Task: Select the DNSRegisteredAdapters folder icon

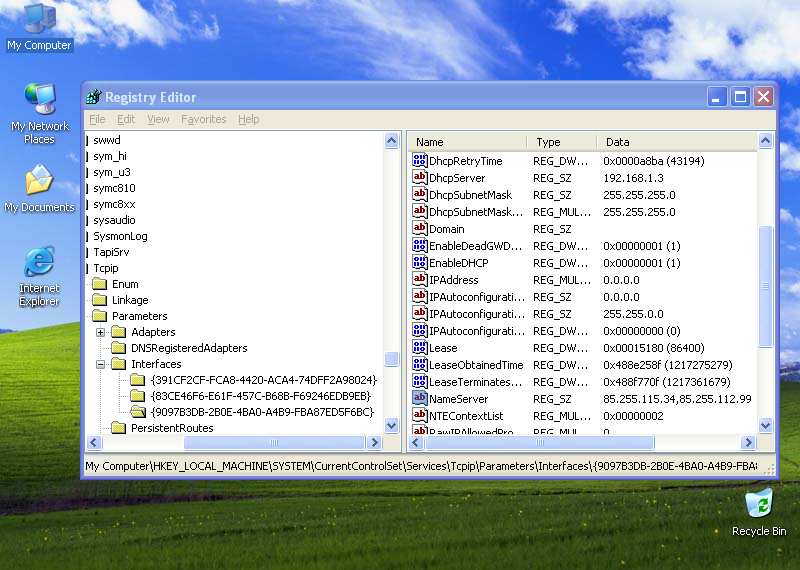Action: [x=118, y=348]
